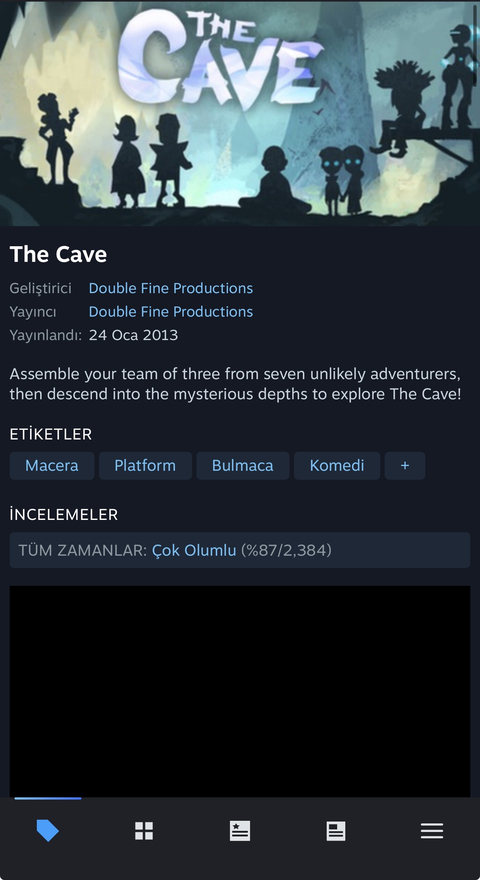Tap the game description paragraph

(x=235, y=384)
